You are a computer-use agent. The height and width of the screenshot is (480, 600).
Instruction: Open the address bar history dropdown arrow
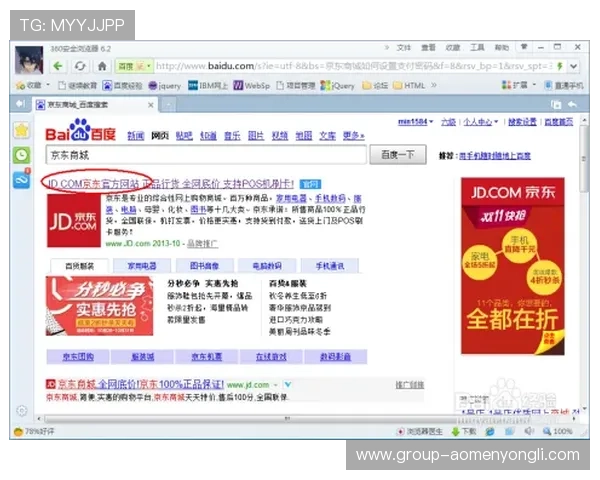point(573,66)
